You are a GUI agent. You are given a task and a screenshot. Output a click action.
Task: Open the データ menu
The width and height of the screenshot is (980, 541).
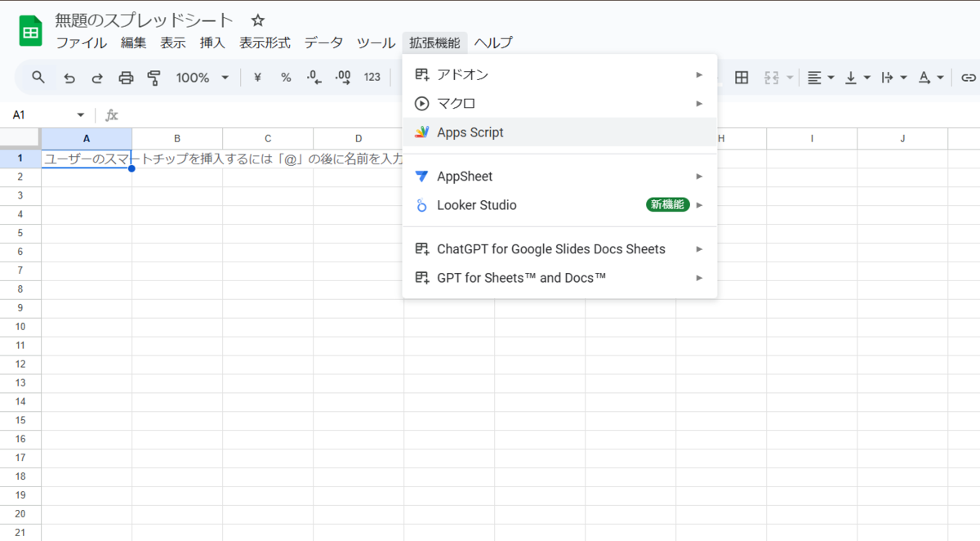323,43
